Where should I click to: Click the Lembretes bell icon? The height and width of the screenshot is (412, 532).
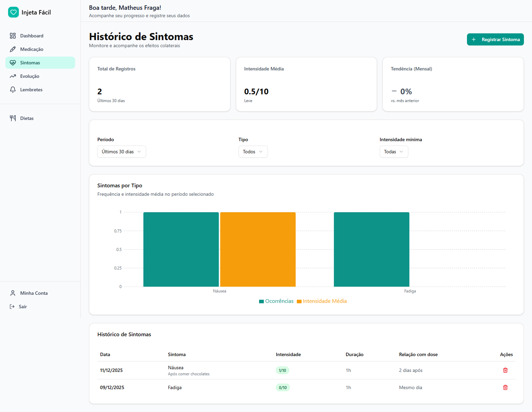[13, 90]
